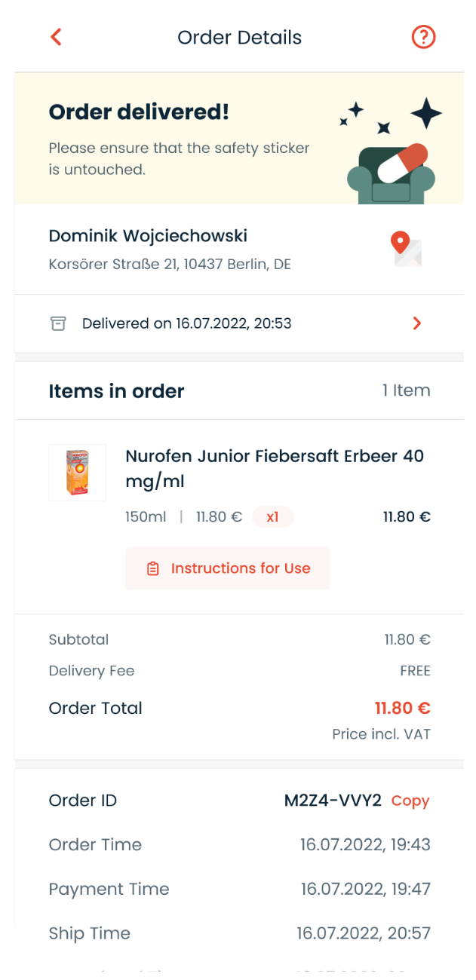Tap the Items in order heading
476x980 pixels.
(116, 391)
